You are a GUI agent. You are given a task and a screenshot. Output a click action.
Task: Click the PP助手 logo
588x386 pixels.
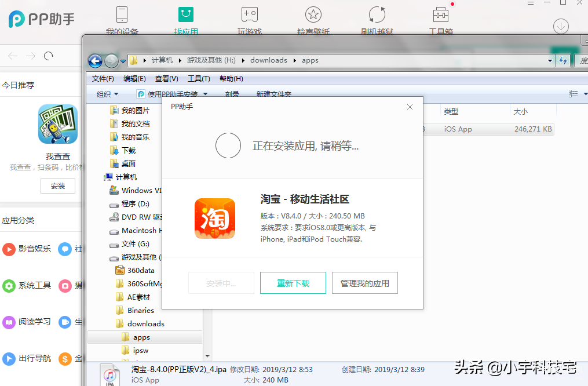pyautogui.click(x=42, y=19)
